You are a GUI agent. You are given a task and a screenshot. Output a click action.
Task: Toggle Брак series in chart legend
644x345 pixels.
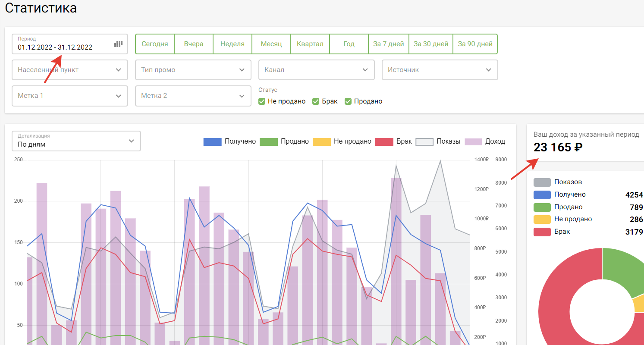tap(394, 141)
